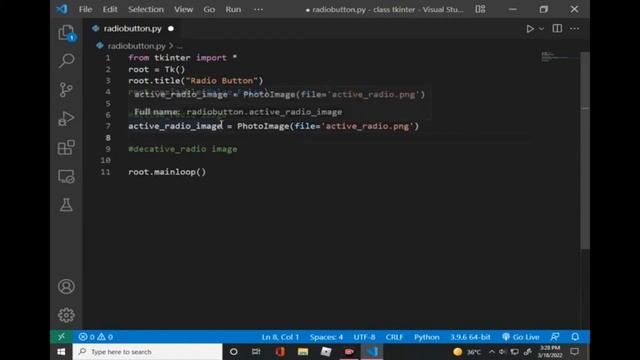Click the unsaved dot on radiobutton.py tab
The height and width of the screenshot is (360, 640).
point(171,29)
